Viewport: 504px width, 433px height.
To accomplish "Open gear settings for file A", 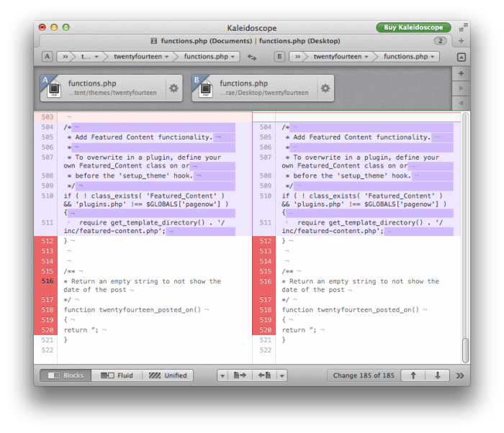I will click(174, 88).
